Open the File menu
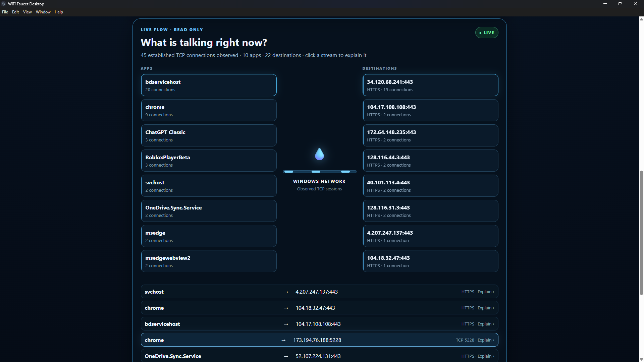Viewport: 644px width, 362px height. tap(5, 12)
